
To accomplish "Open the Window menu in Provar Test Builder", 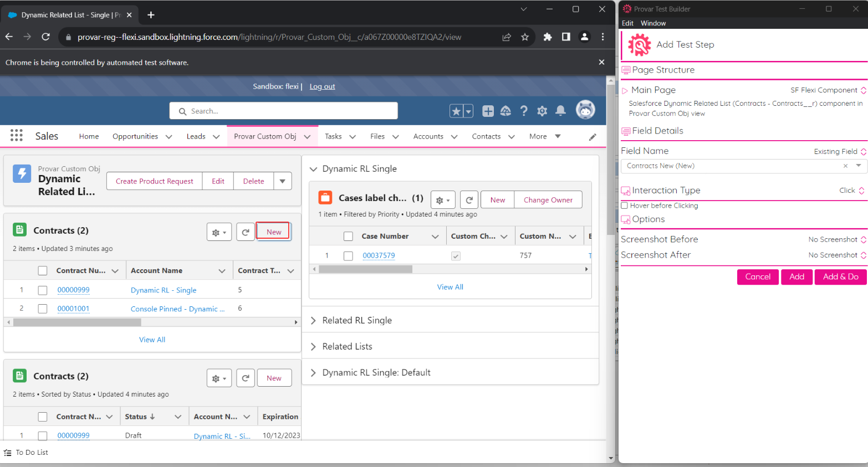I will click(x=653, y=23).
